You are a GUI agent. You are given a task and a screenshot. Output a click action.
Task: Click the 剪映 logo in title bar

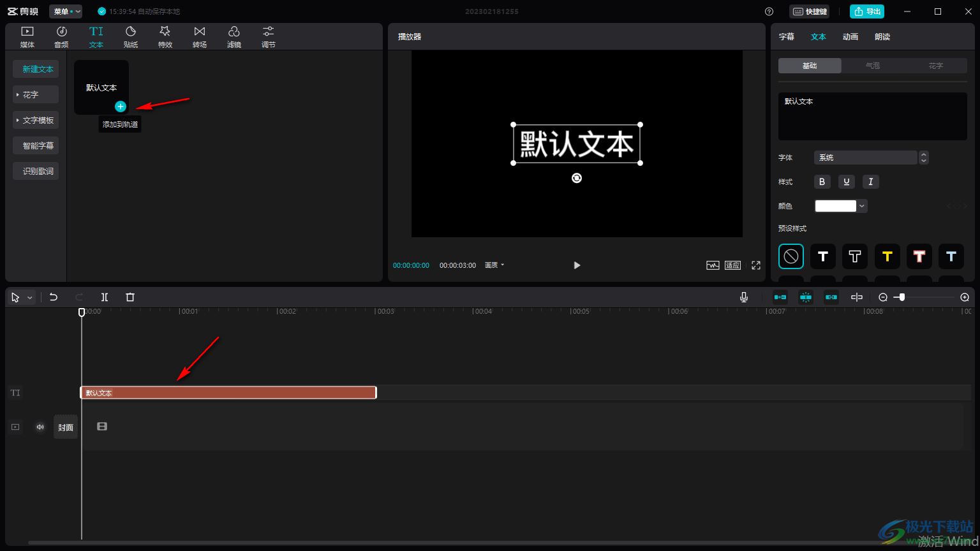click(23, 11)
